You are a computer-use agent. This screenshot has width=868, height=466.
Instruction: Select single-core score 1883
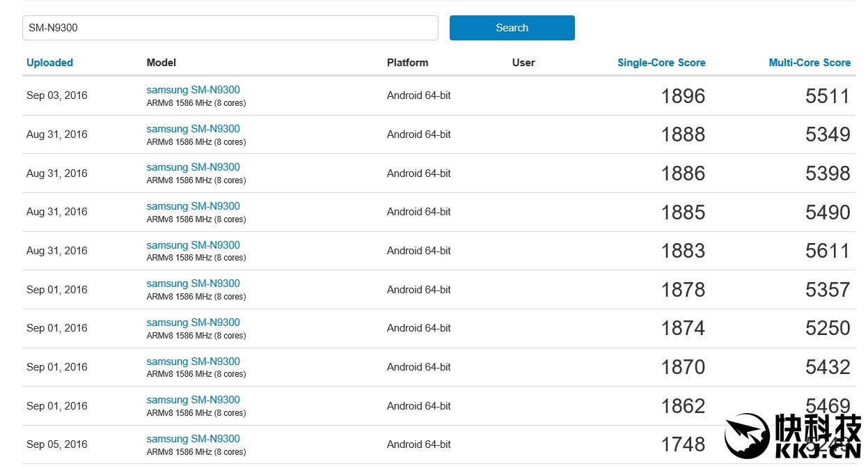pyautogui.click(x=683, y=251)
